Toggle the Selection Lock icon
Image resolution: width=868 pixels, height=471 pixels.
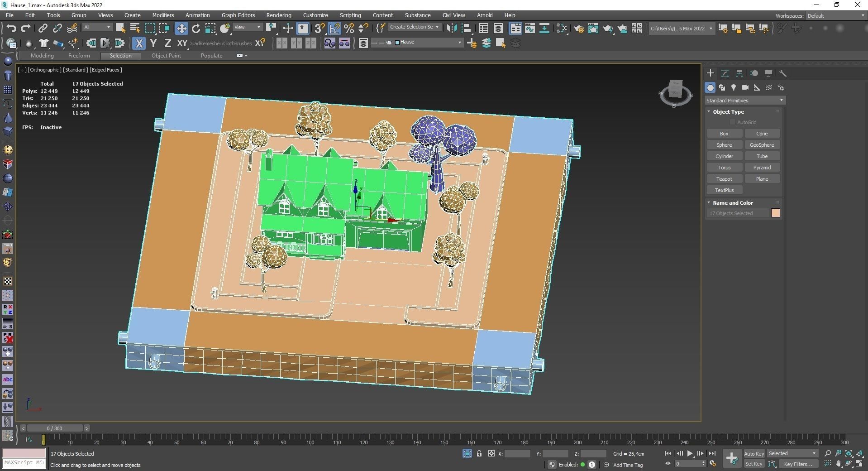479,453
